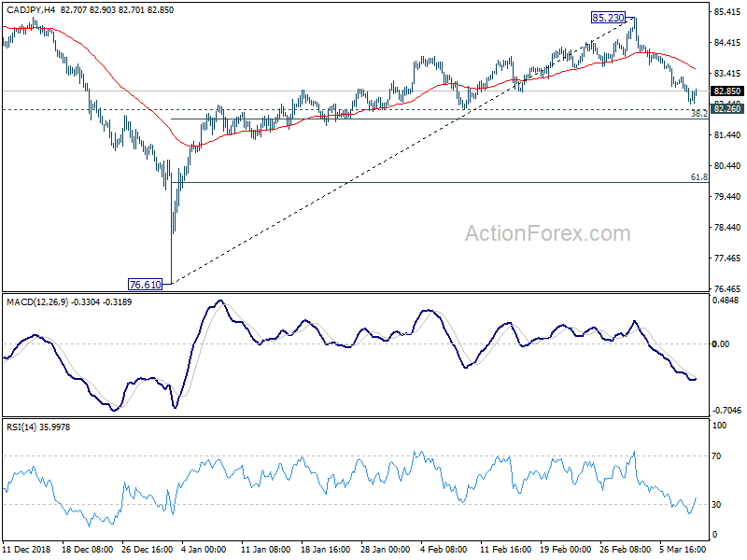This screenshot has width=747, height=560.
Task: Click the 77.465 price axis value
Action: (727, 259)
